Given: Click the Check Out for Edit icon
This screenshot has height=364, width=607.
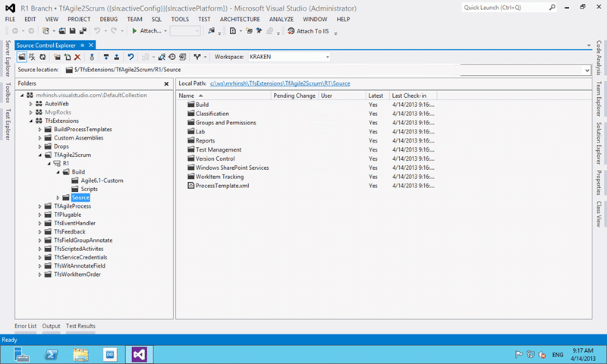Looking at the screenshot, I should click(106, 57).
